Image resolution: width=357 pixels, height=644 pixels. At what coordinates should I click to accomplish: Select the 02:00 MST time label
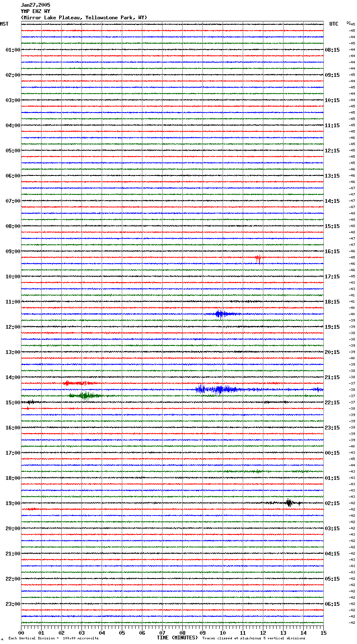13,75
